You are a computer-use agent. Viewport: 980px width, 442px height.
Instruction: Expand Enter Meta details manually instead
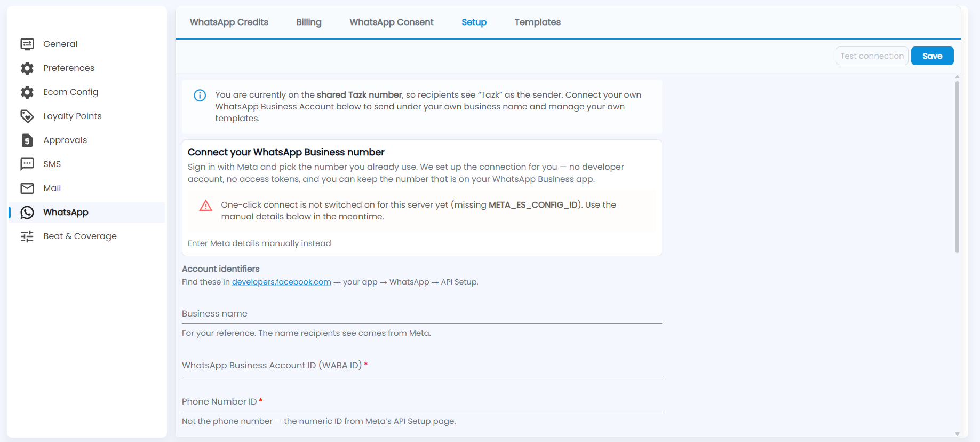(259, 243)
